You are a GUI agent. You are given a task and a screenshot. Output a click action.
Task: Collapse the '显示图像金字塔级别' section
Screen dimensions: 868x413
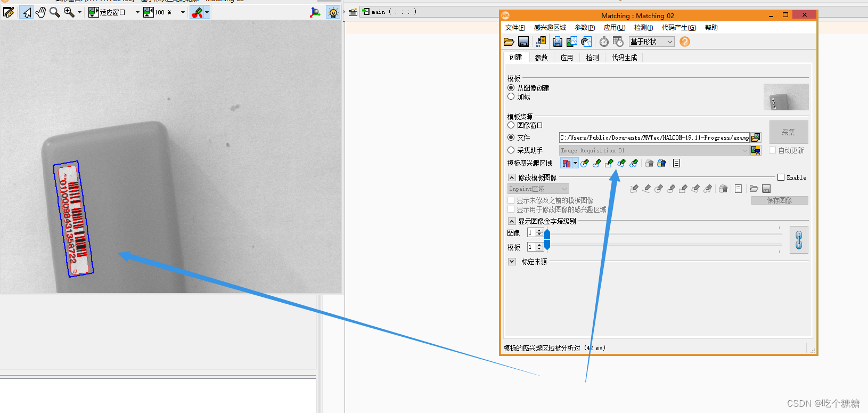point(512,221)
